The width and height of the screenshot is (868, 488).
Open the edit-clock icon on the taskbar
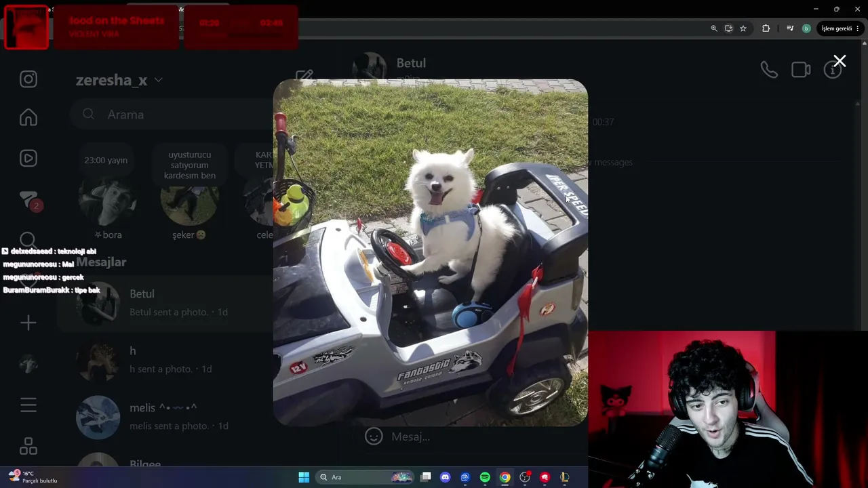tap(465, 477)
